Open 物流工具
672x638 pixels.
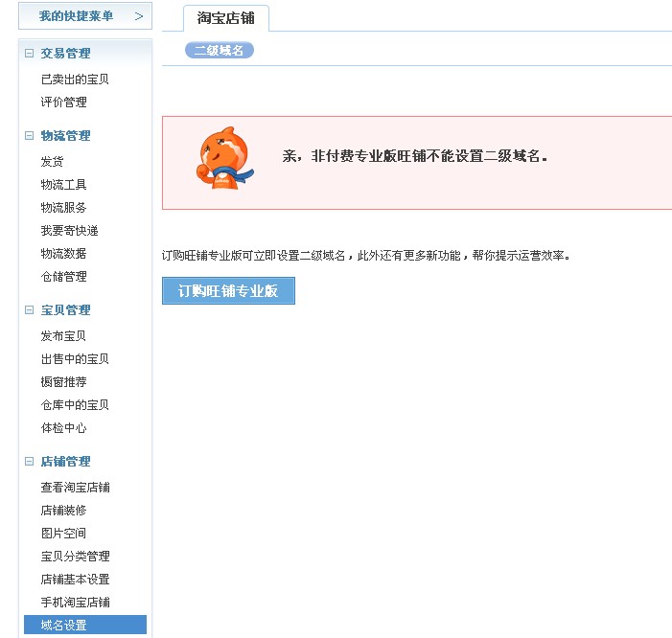(x=63, y=185)
